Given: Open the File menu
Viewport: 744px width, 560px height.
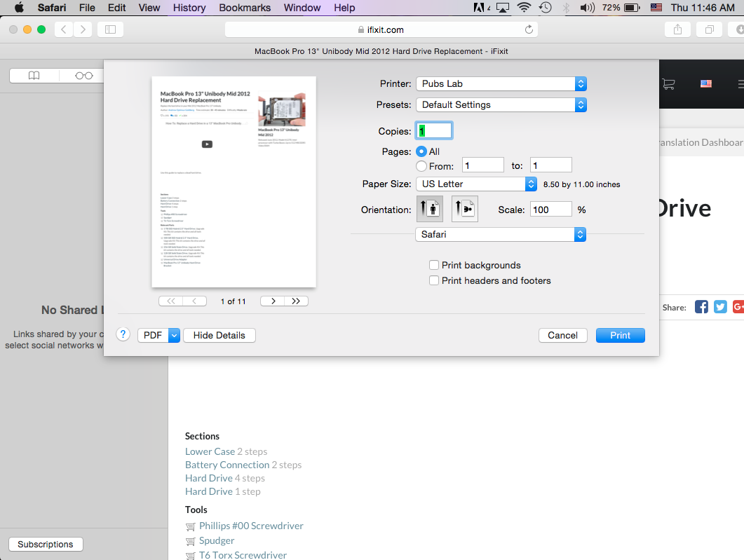Looking at the screenshot, I should point(87,8).
